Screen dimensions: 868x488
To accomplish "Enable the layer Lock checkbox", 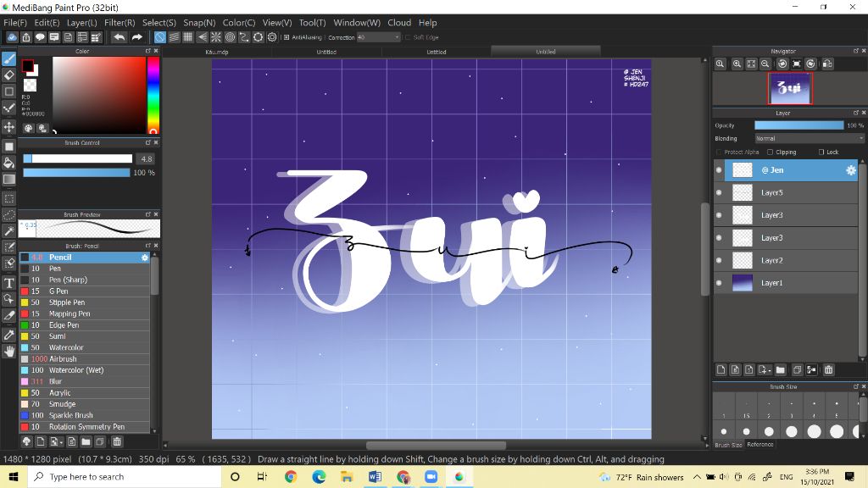I will click(x=821, y=152).
